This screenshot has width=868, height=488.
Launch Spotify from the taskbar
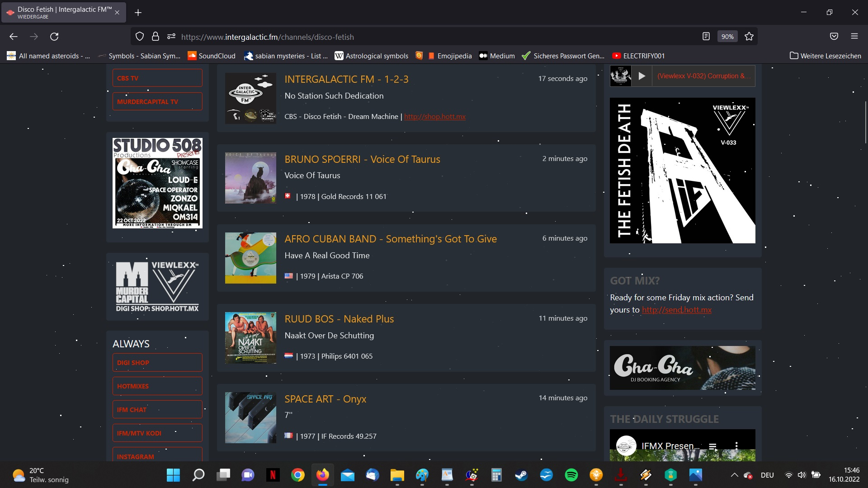pos(571,475)
